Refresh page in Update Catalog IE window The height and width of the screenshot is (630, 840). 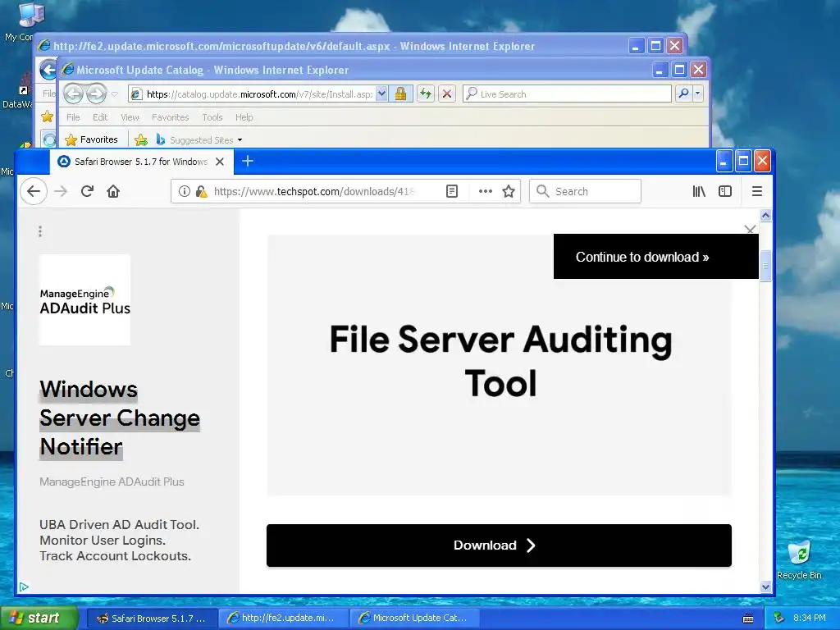point(426,94)
